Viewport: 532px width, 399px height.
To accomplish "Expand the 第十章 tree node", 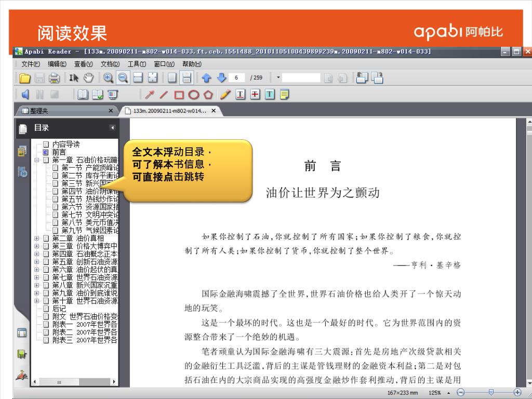I will pos(37,301).
